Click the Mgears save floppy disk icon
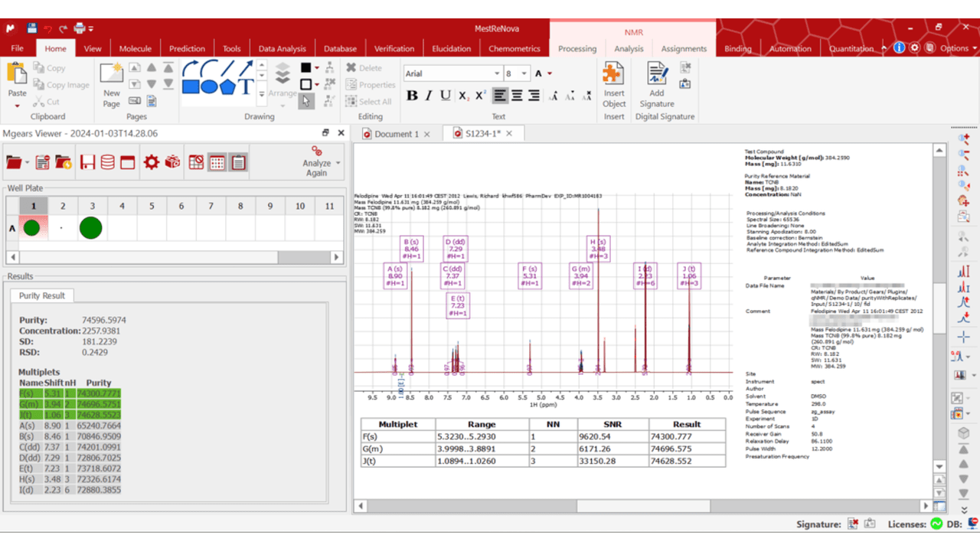Viewport: 980px width, 551px height. (x=87, y=162)
